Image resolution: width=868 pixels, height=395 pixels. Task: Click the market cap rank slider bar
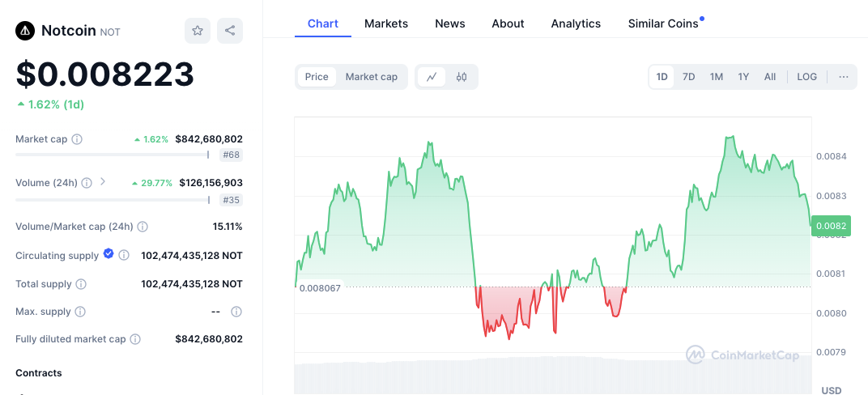pyautogui.click(x=113, y=155)
